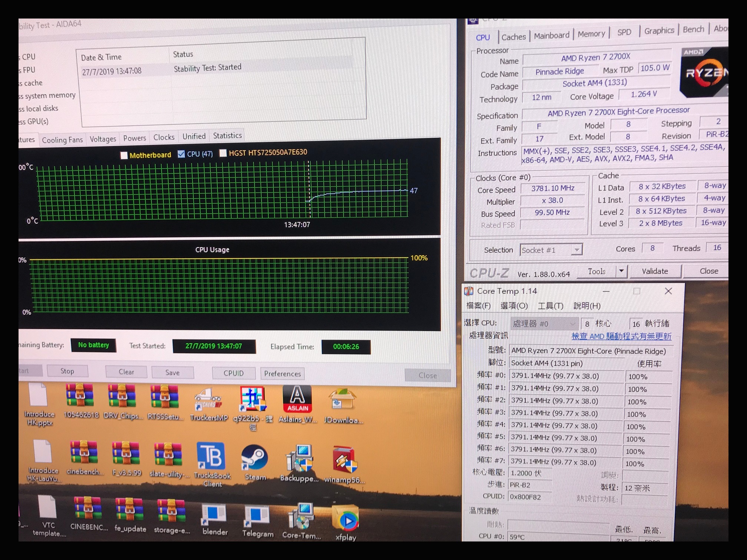Open the 說明(H) menu in Core Temp
The height and width of the screenshot is (560, 747).
[587, 306]
